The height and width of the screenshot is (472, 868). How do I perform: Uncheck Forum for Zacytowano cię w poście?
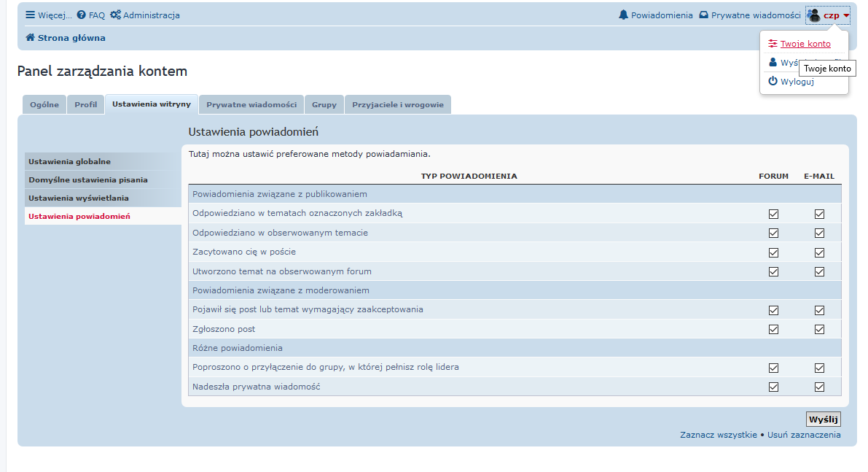click(773, 252)
